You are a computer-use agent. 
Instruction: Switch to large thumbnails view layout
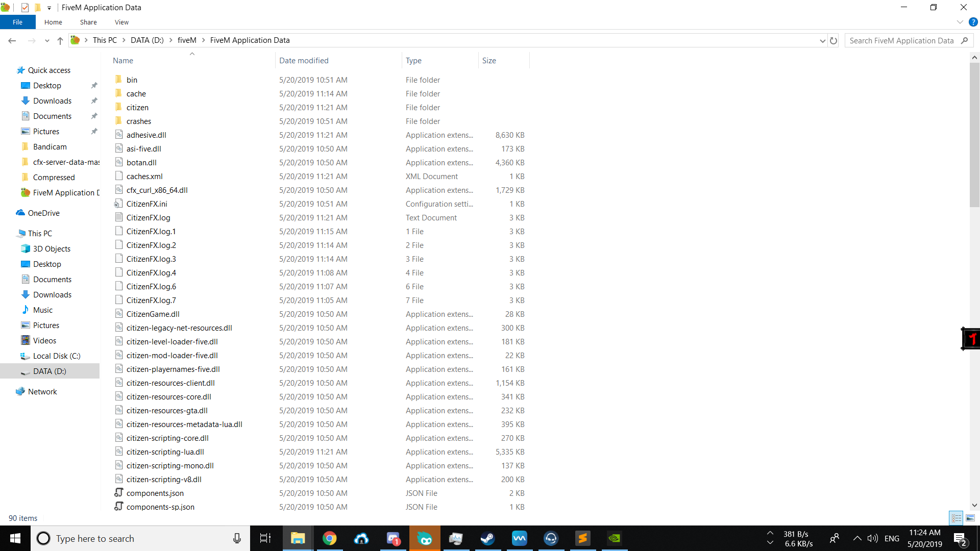pos(969,518)
